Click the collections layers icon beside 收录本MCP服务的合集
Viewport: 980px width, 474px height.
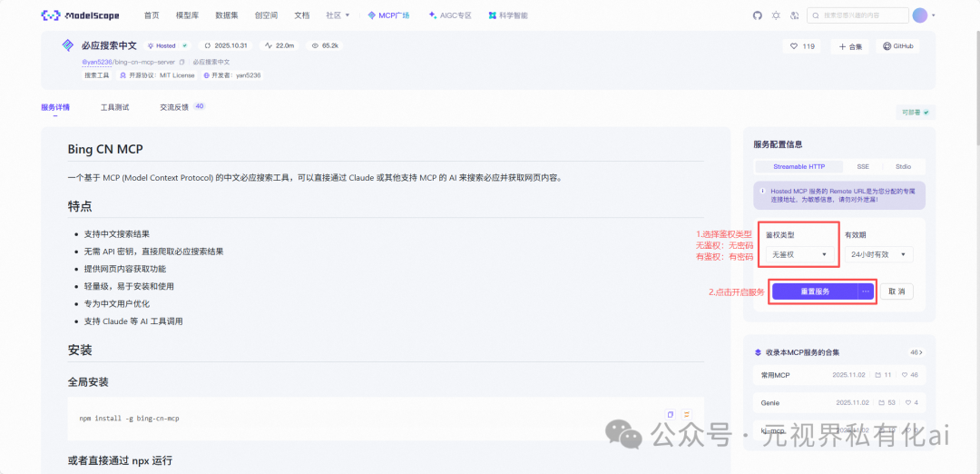point(758,352)
